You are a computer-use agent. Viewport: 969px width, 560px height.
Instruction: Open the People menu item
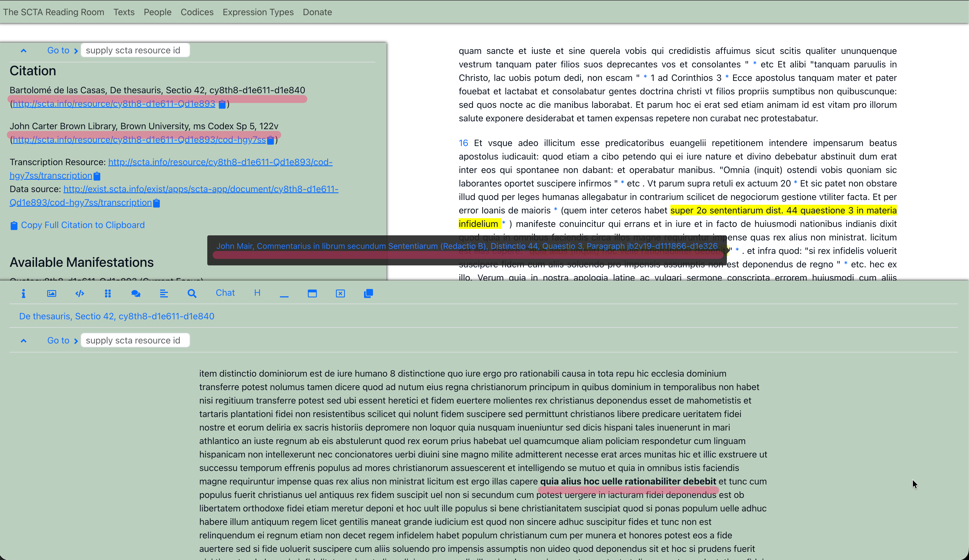pyautogui.click(x=158, y=12)
